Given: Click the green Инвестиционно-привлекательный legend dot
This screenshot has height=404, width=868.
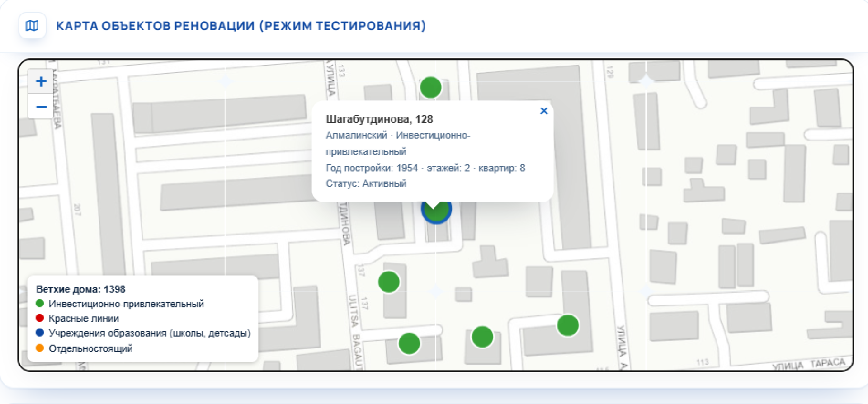Looking at the screenshot, I should (40, 303).
